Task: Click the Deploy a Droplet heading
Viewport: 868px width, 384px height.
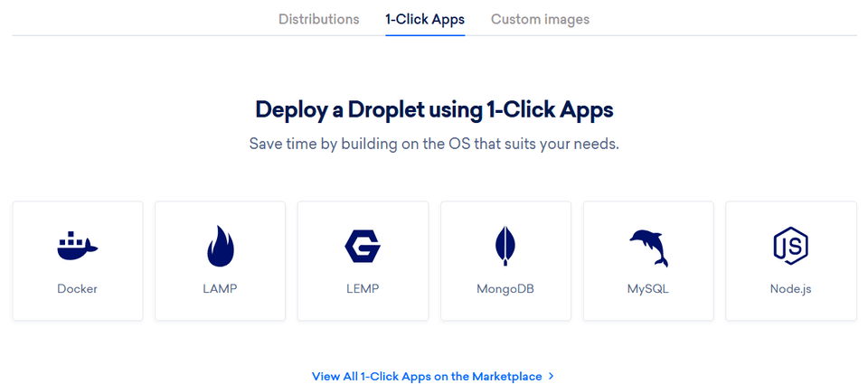Action: tap(434, 109)
